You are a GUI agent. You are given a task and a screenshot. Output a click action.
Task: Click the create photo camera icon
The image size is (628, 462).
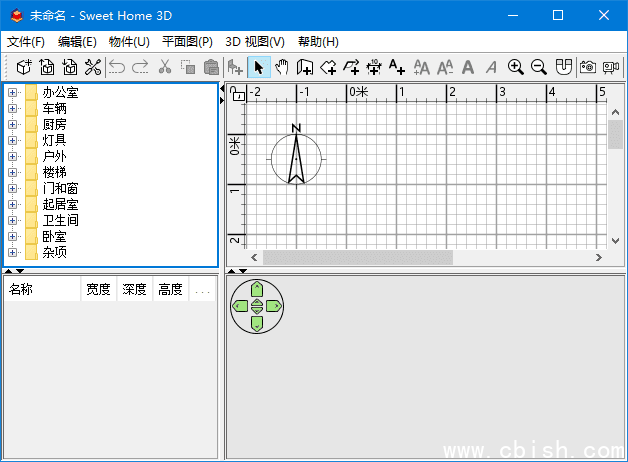588,67
